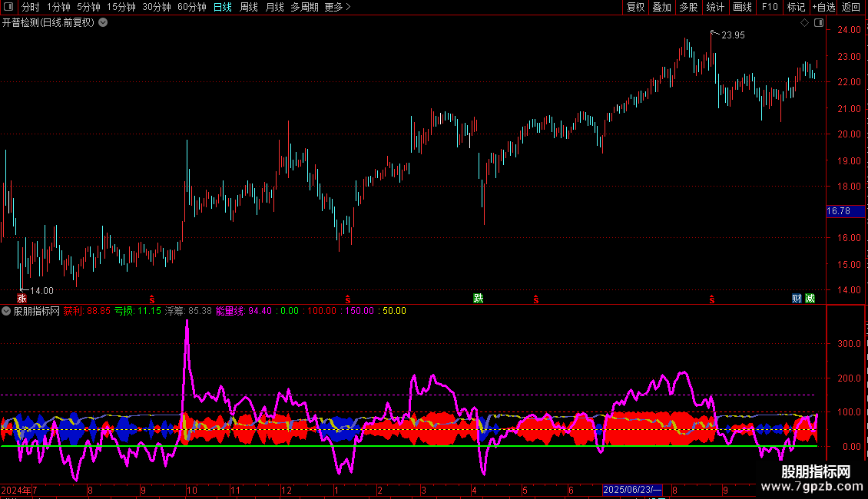
Task: Open 多股 multi-stock view
Action: tap(688, 7)
